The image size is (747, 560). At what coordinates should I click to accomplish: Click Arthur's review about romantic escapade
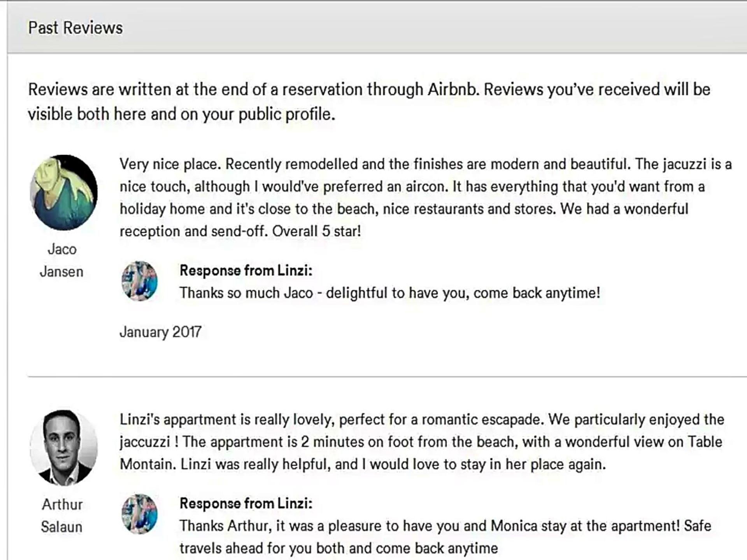point(422,442)
